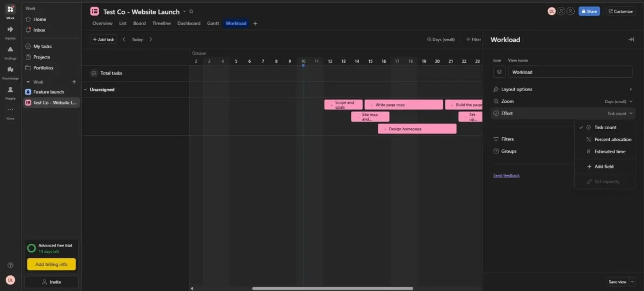Select Percent allocation effort option

[x=605, y=139]
